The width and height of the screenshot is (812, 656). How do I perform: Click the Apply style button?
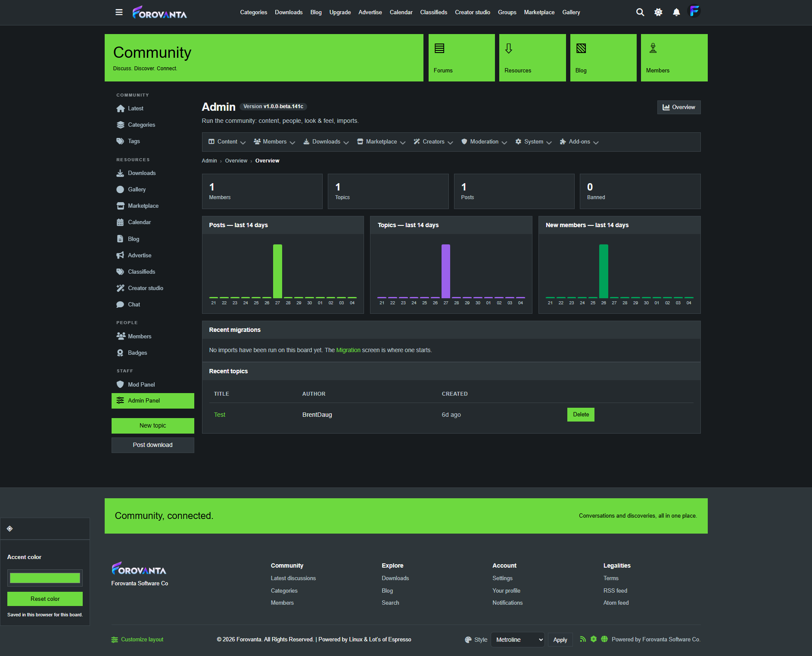pos(560,640)
